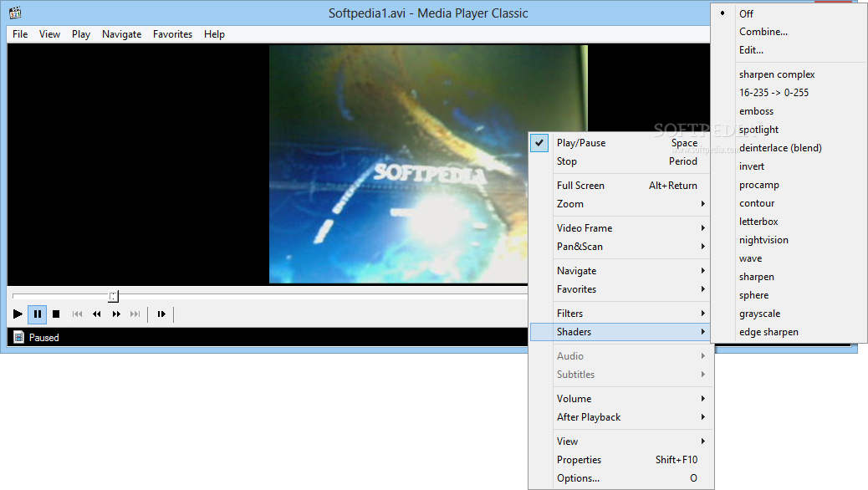The height and width of the screenshot is (490, 868).
Task: Open the View menu in menu bar
Action: pyautogui.click(x=50, y=34)
